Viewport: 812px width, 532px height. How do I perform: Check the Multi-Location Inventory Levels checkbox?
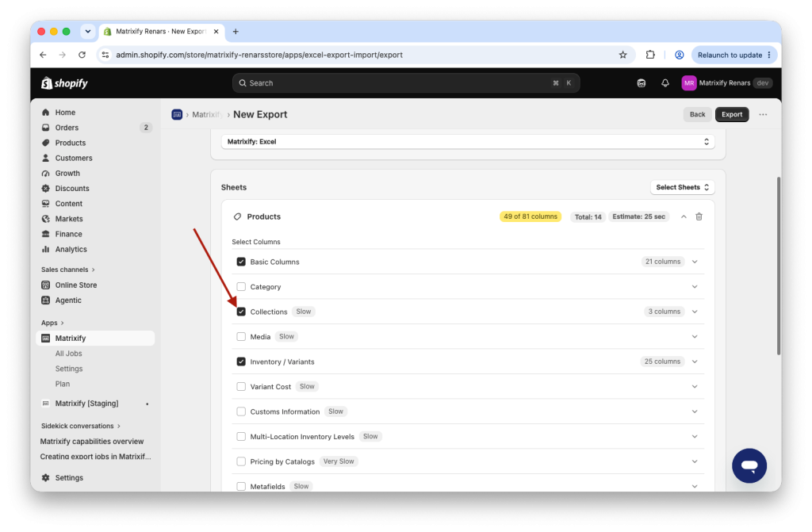click(x=241, y=437)
